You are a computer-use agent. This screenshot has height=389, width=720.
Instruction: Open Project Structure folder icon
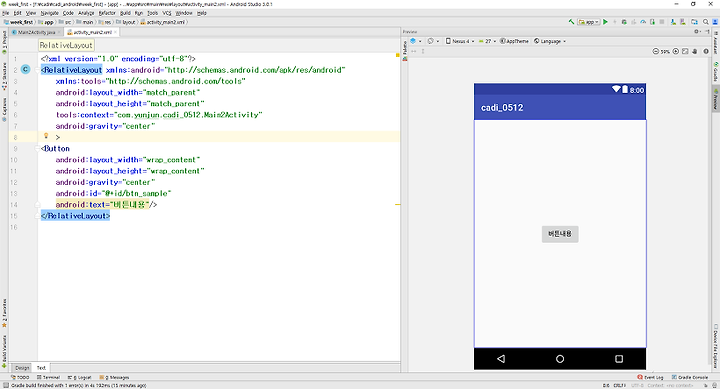click(694, 22)
